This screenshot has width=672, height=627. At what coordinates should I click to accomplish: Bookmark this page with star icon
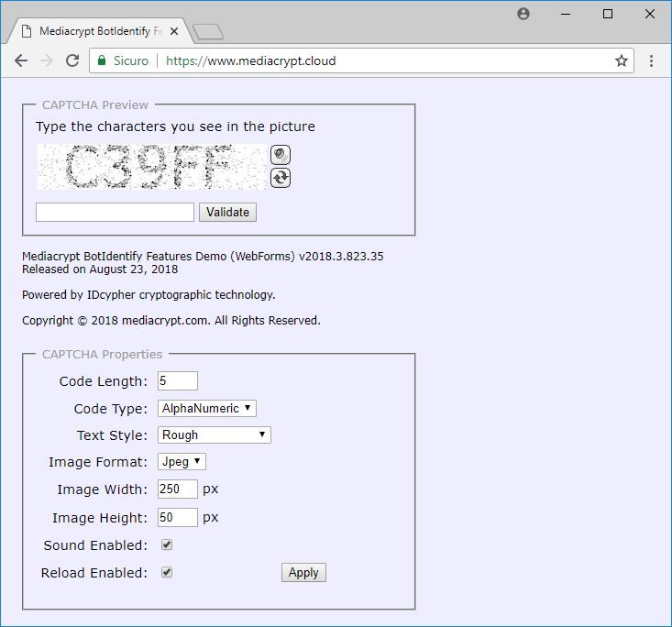[x=622, y=60]
